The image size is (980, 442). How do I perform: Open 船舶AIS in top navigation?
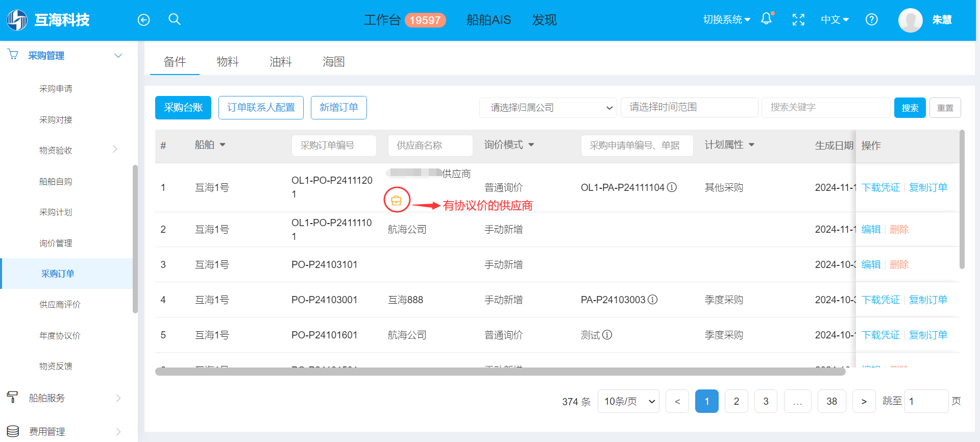coord(488,20)
